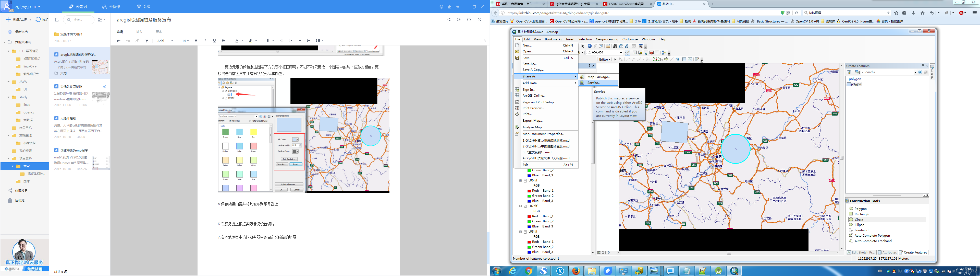Open Chrome from the Windows taskbar

pos(529,271)
